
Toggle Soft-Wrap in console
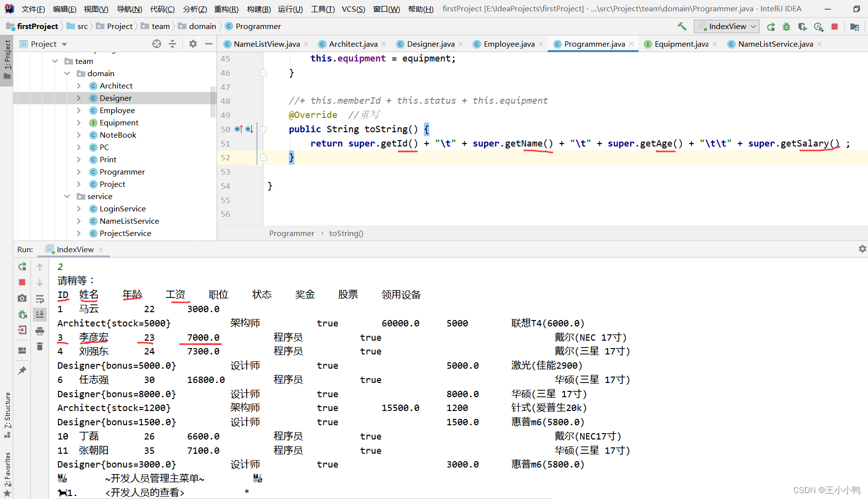coord(40,298)
